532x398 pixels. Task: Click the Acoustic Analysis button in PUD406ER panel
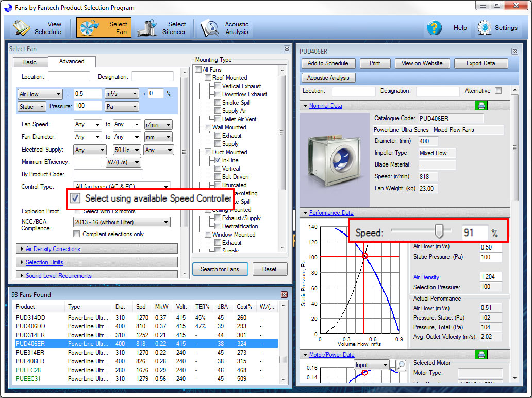click(x=328, y=78)
